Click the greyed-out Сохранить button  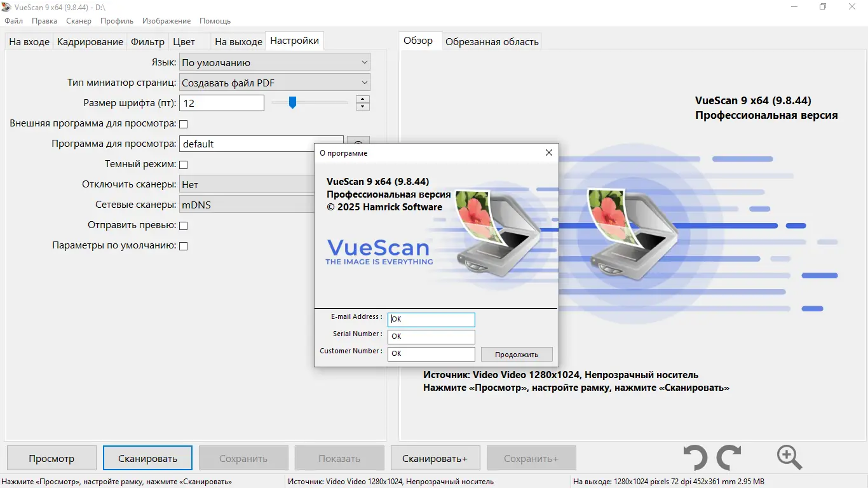[243, 458]
